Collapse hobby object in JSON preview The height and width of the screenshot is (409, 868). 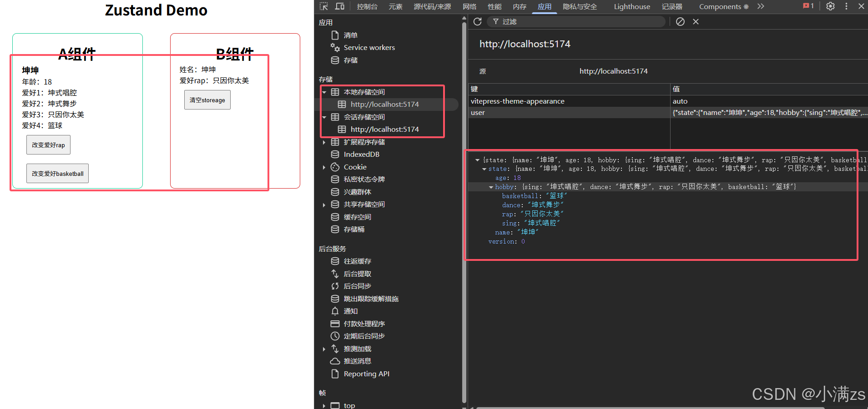491,187
